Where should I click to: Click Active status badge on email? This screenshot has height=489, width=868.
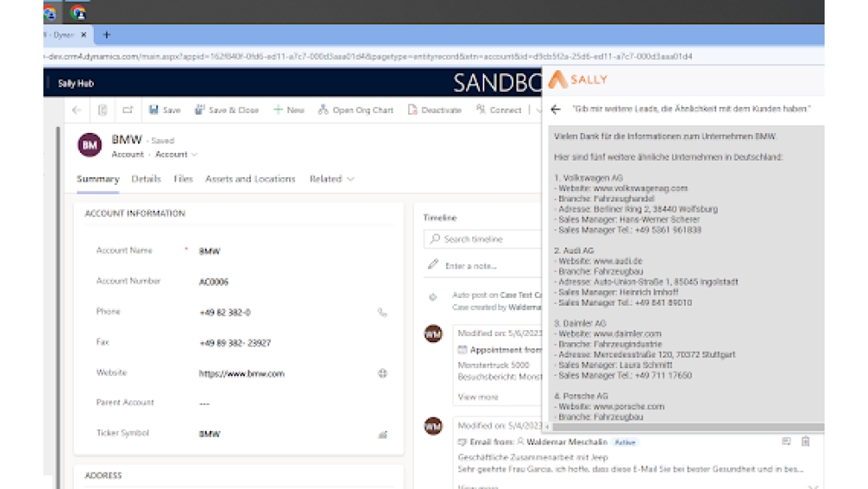tap(625, 442)
